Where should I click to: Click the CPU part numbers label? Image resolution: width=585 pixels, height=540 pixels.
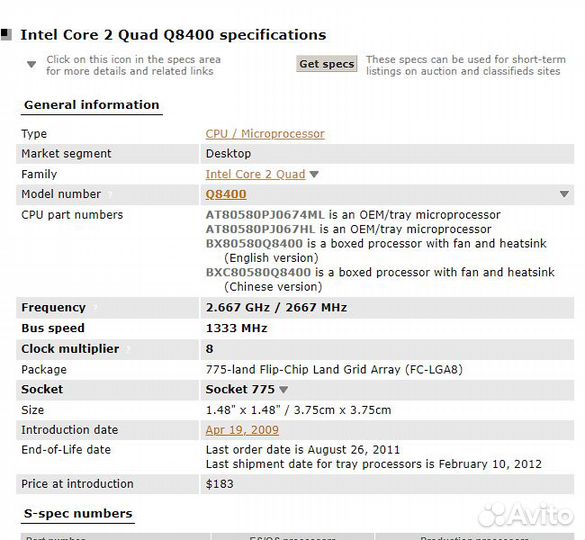tap(72, 215)
